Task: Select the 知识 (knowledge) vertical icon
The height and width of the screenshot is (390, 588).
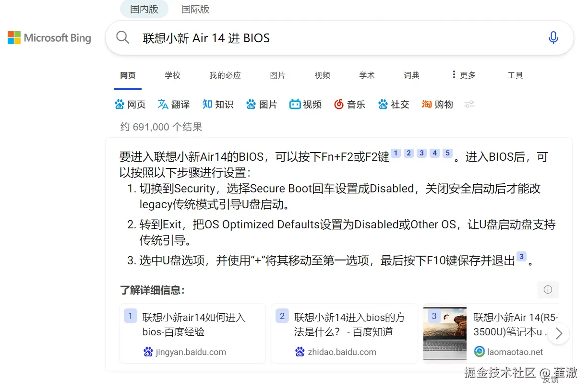Action: click(217, 104)
